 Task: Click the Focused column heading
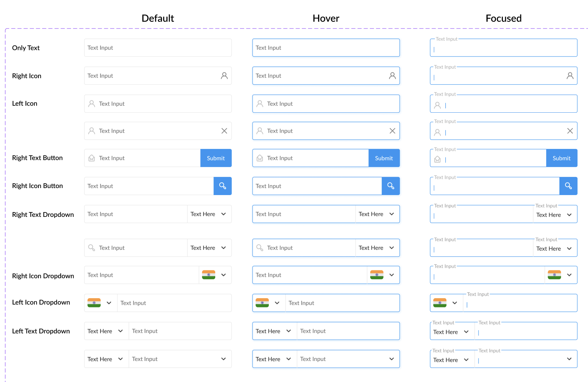coord(504,18)
